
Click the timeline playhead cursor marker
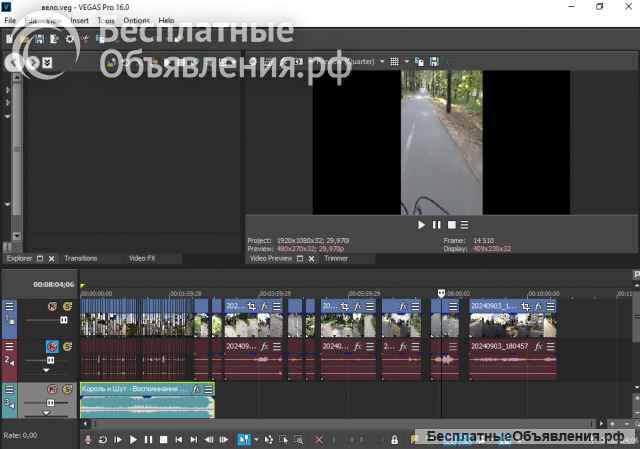click(x=441, y=293)
